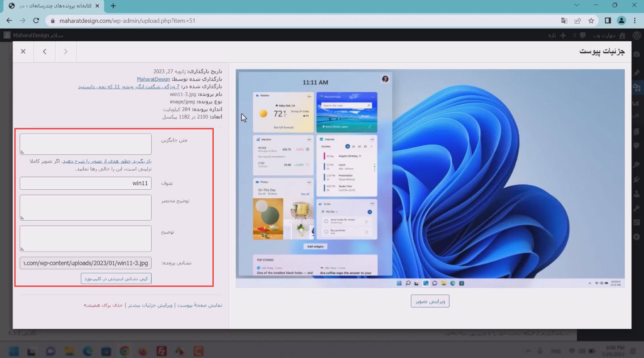View site information lock icon
Image resolution: width=644 pixels, height=358 pixels.
[53, 21]
